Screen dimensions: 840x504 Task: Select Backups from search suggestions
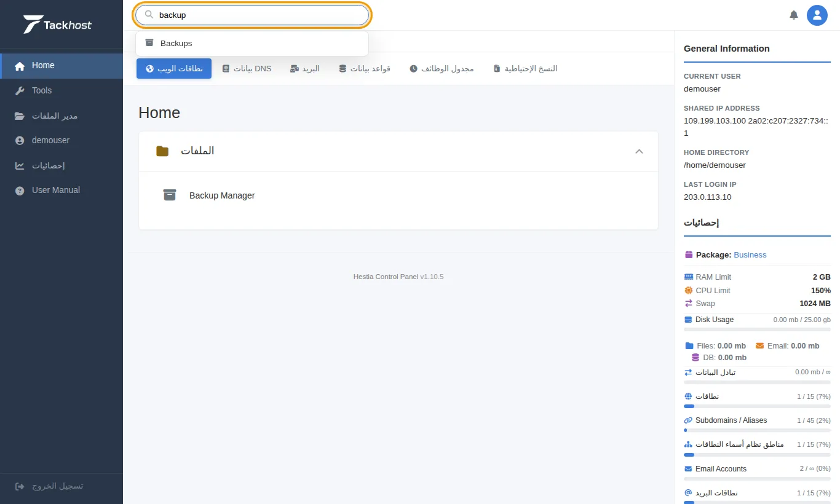click(252, 44)
